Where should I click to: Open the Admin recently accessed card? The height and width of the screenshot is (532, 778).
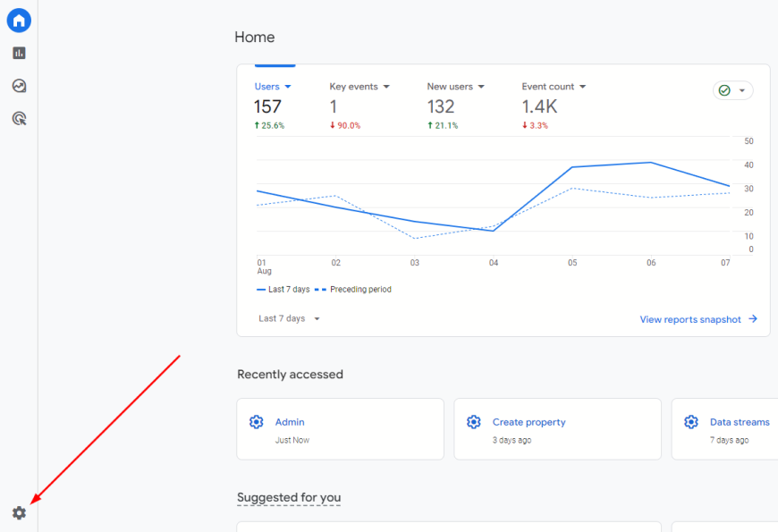(x=340, y=429)
